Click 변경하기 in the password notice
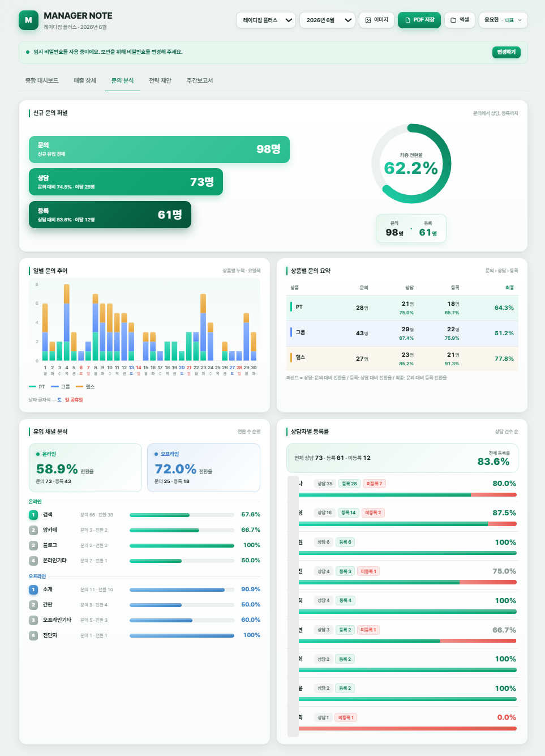The image size is (545, 756). [x=506, y=52]
